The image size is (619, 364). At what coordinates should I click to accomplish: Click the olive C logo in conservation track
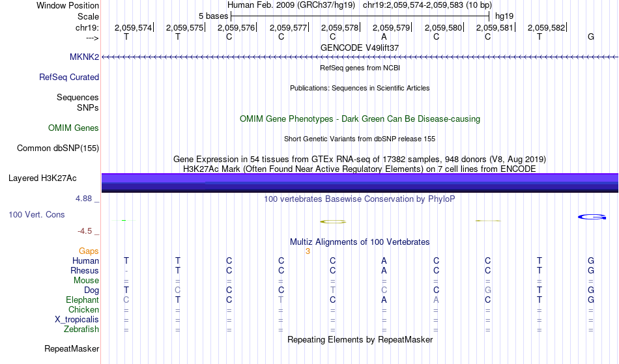coord(333,221)
